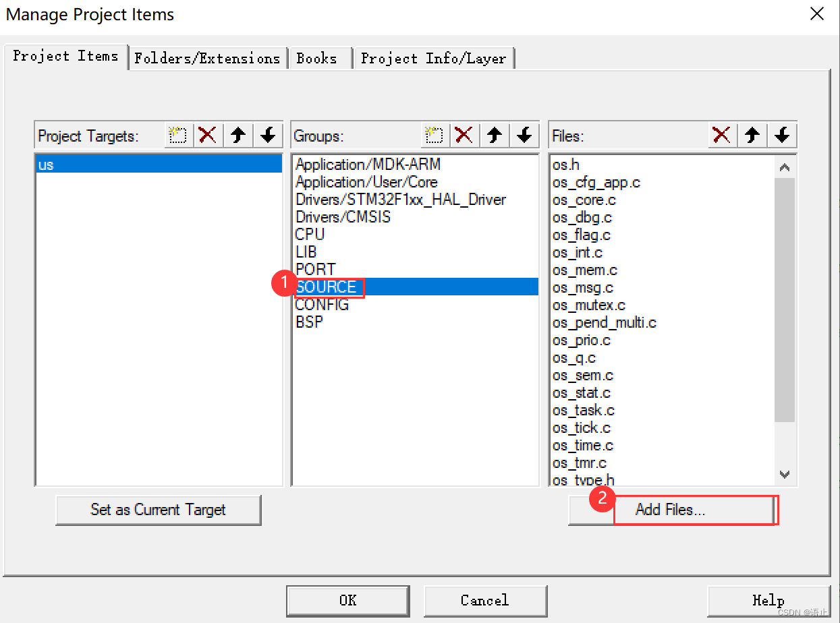Viewport: 840px width, 623px height.
Task: Switch to Project Info/Layer tab
Action: [434, 58]
